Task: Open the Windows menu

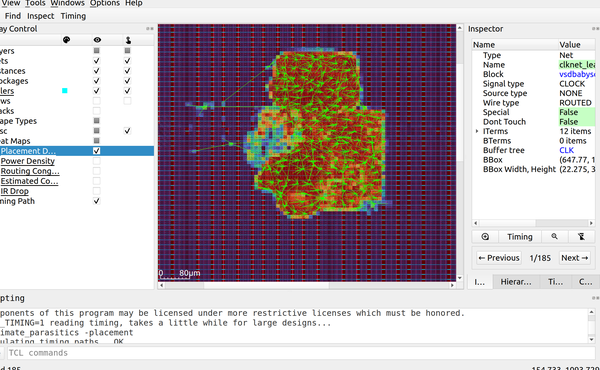Action: point(67,3)
